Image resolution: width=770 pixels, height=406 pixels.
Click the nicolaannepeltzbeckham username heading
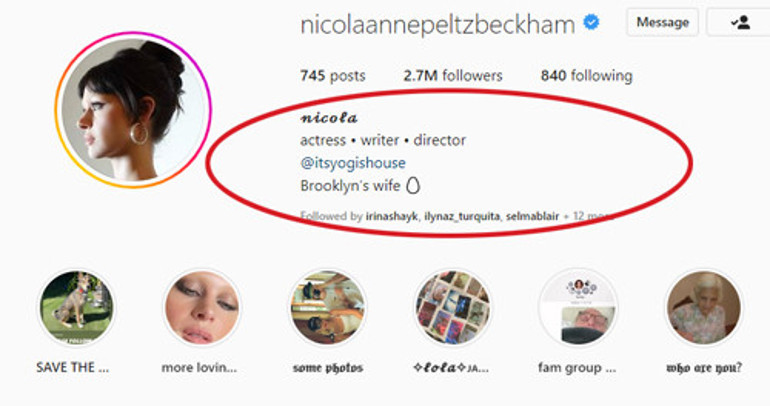pos(437,24)
